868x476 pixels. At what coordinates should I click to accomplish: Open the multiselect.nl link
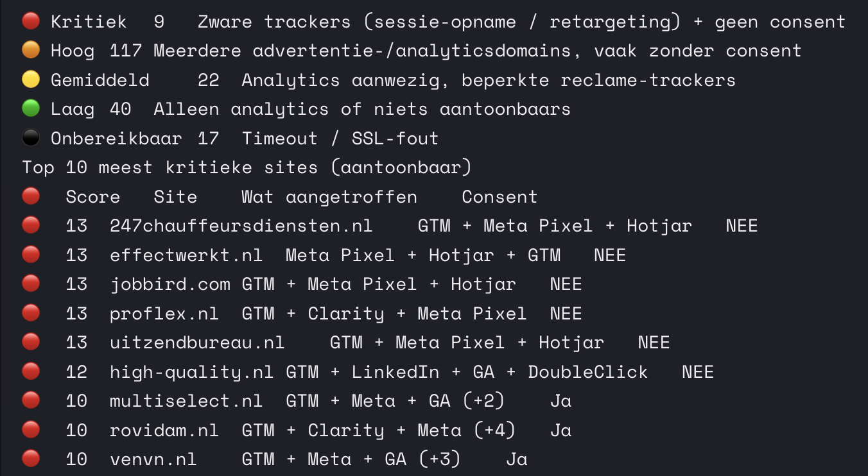click(x=186, y=401)
